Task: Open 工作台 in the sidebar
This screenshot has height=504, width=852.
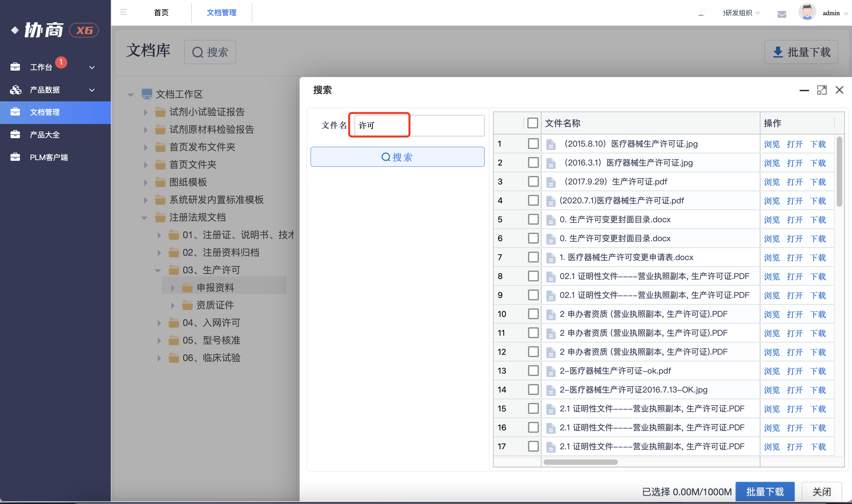Action: tap(55, 67)
